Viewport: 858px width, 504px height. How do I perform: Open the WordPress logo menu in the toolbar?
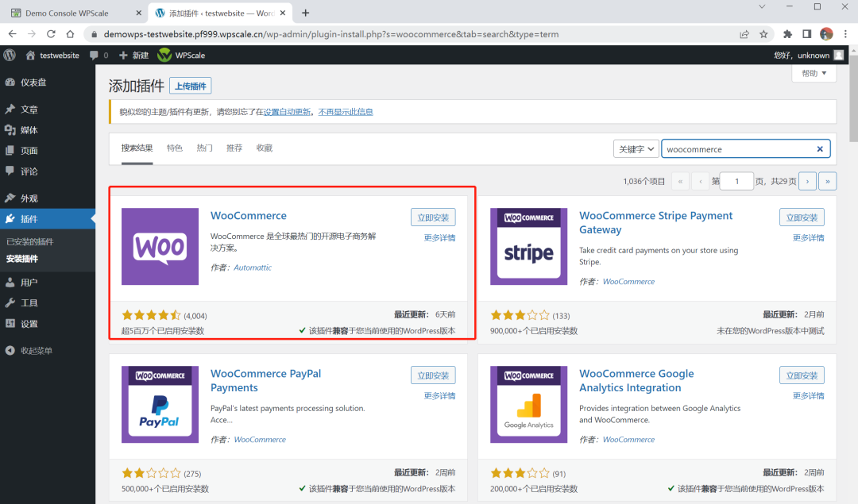coord(9,55)
